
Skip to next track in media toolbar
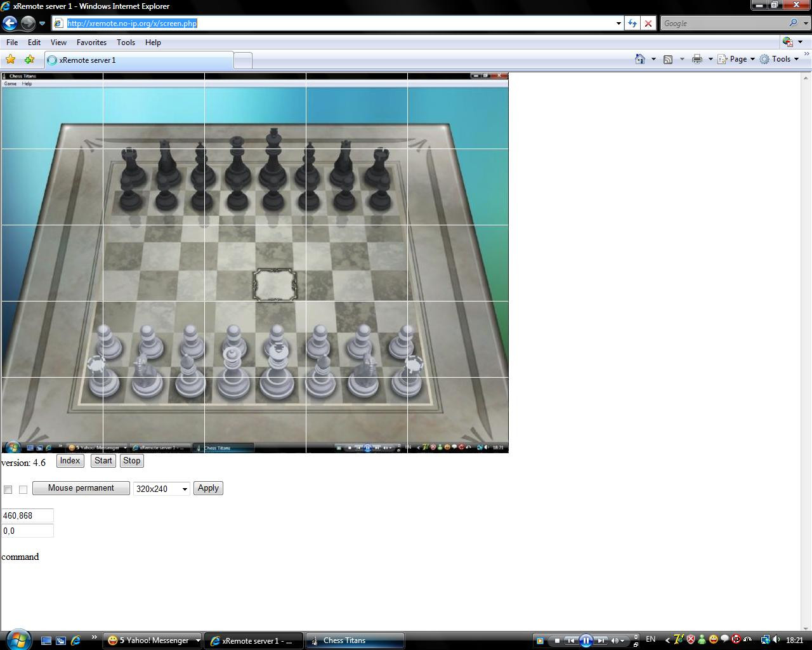pos(601,640)
